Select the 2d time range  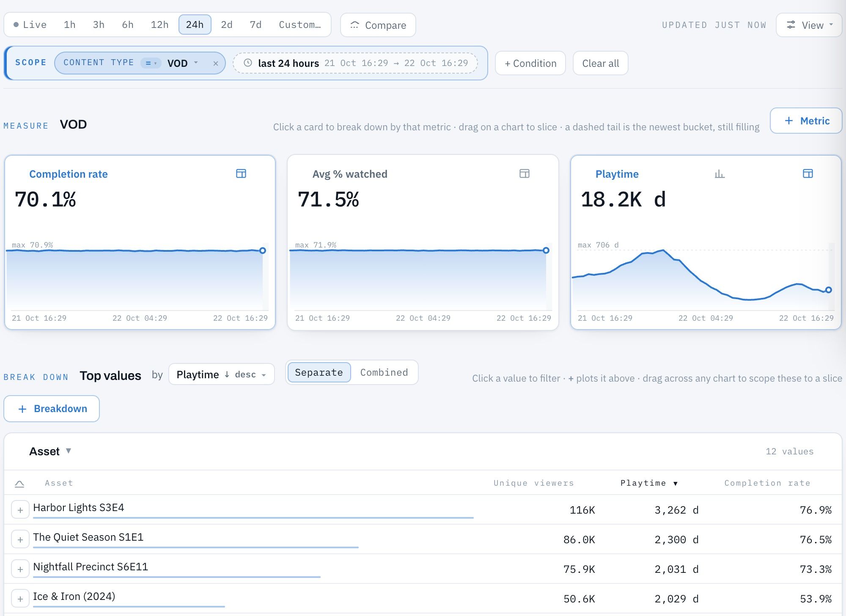tap(227, 25)
